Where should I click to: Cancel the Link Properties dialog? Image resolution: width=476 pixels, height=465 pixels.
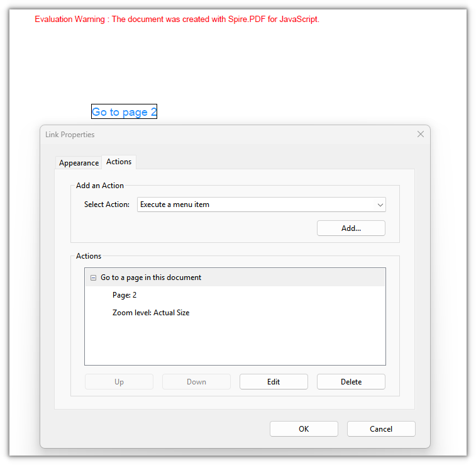pos(381,429)
